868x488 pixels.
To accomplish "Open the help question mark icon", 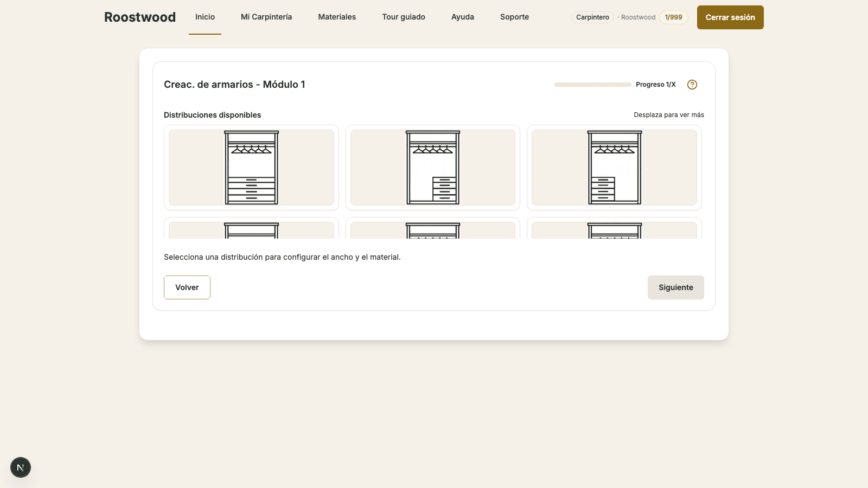I will point(692,85).
